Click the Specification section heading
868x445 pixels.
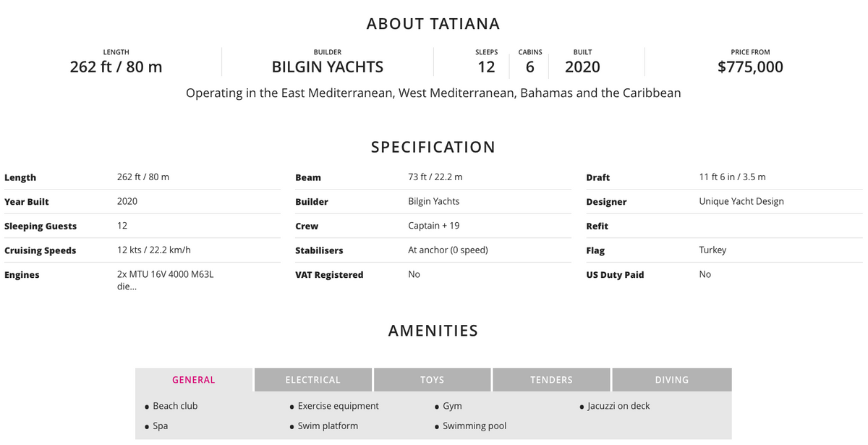[433, 147]
